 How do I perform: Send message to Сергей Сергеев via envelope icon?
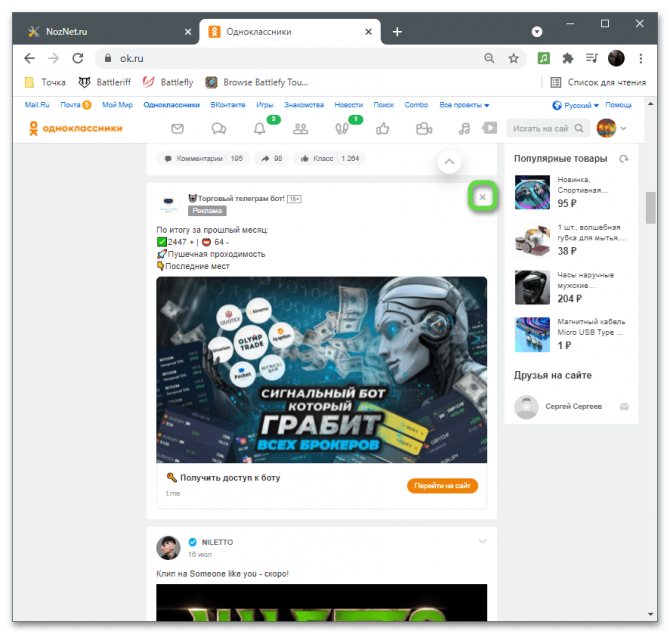(624, 407)
